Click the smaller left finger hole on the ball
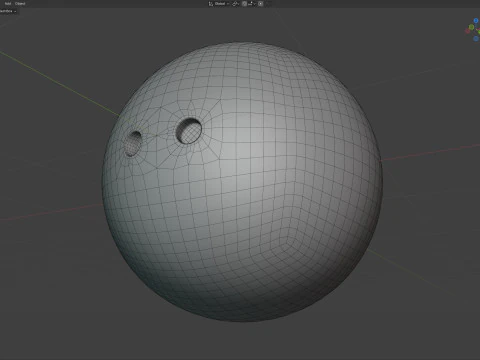The width and height of the screenshot is (480, 360). (x=133, y=144)
